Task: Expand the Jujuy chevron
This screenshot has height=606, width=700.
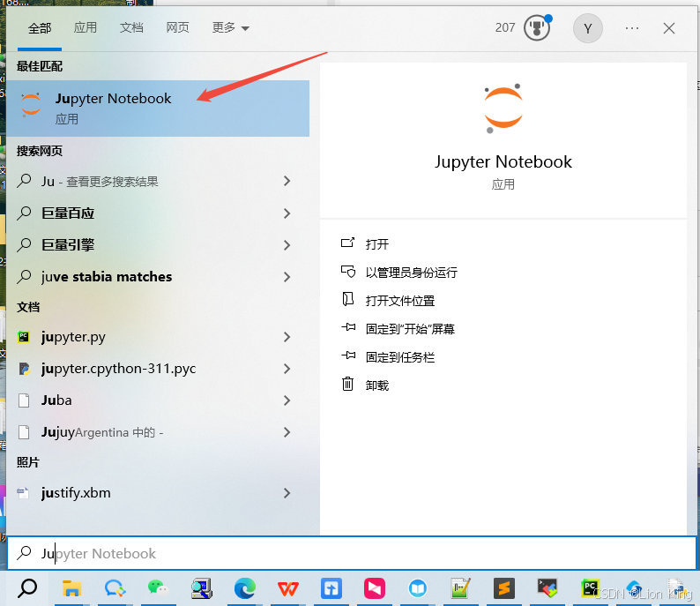Action: [287, 432]
